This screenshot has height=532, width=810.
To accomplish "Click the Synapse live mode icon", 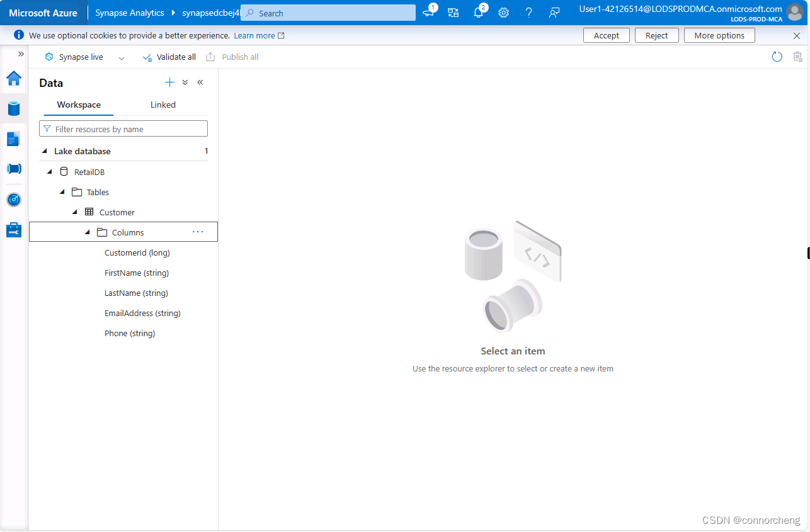I will (49, 57).
